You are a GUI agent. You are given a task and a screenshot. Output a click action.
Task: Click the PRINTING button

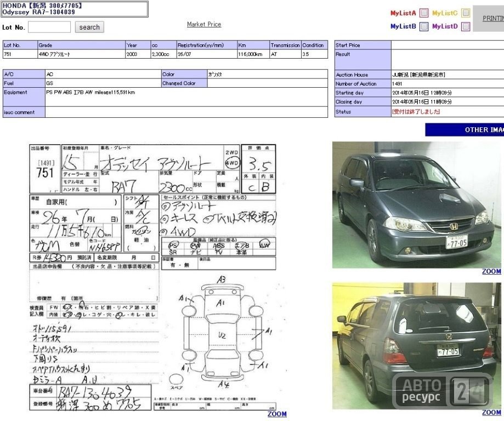coord(489,19)
